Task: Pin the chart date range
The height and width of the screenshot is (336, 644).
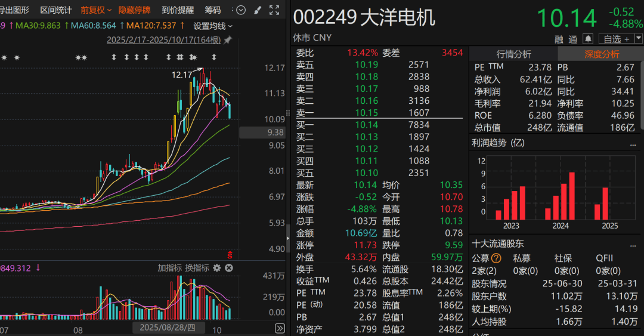Action: coord(228,41)
